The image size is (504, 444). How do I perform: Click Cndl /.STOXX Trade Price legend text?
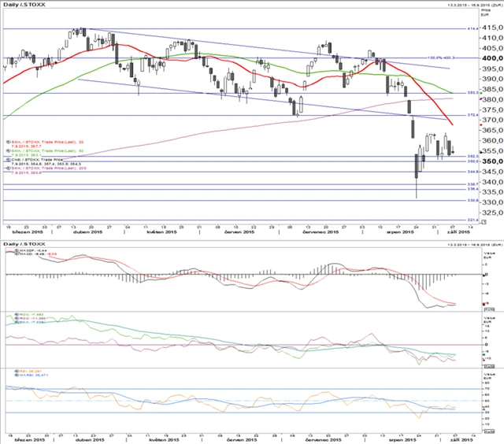37,159
